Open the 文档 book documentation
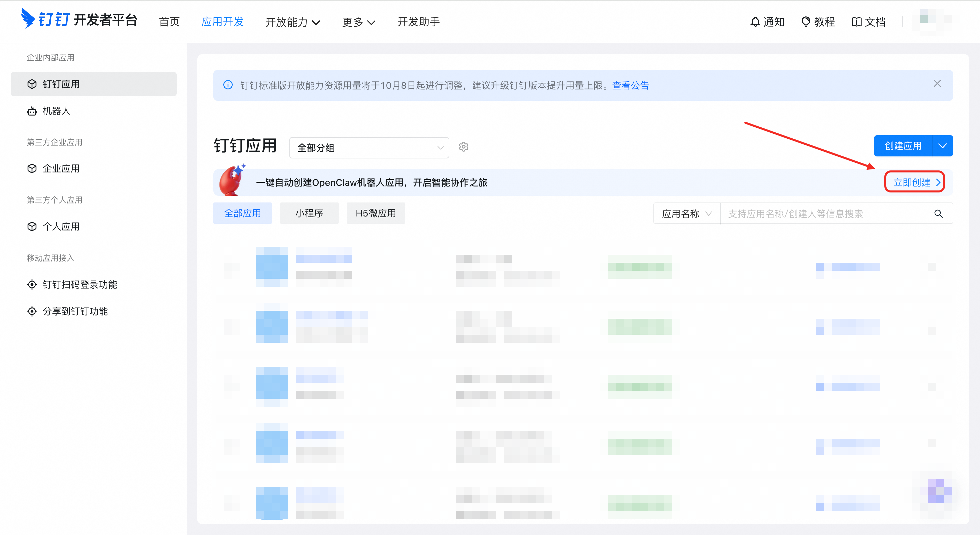This screenshot has height=535, width=980. [869, 22]
